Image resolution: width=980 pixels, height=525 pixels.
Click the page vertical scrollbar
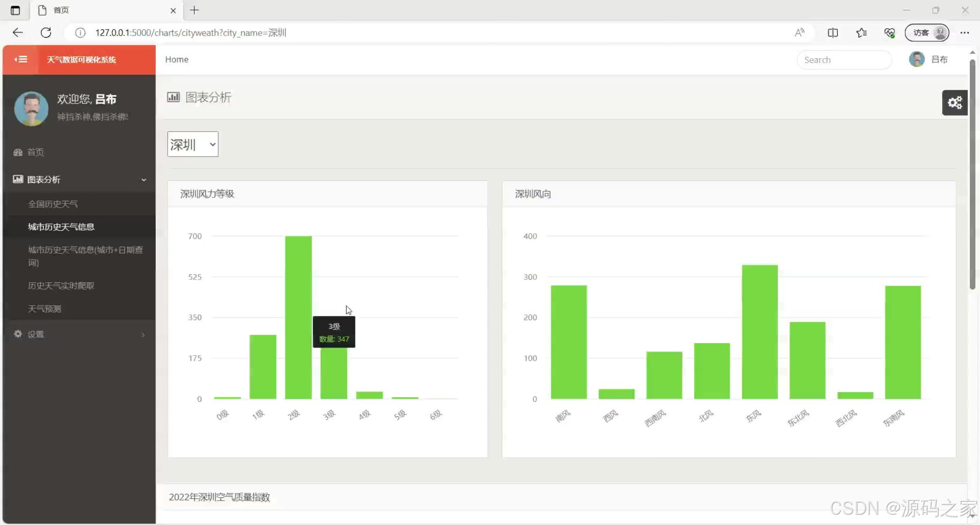tap(972, 175)
